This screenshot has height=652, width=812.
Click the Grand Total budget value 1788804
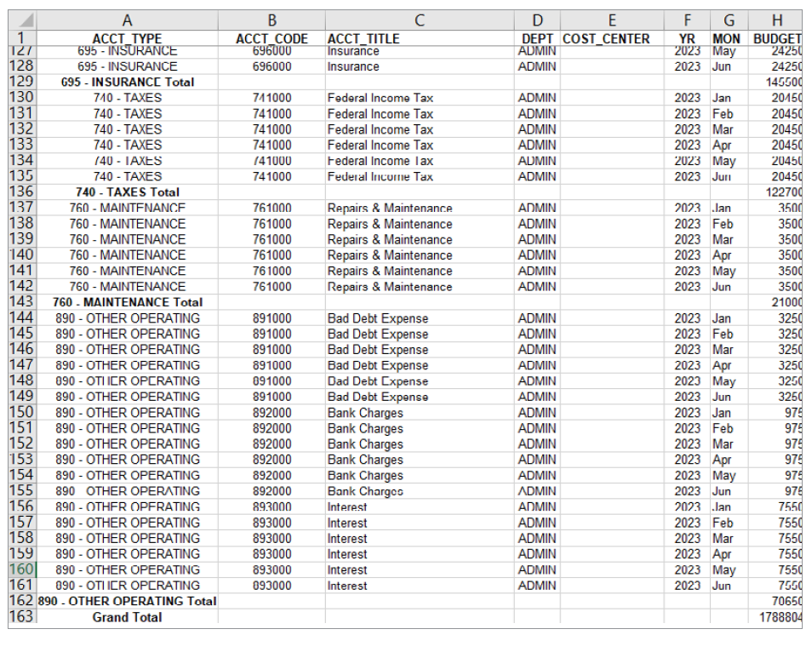(775, 617)
